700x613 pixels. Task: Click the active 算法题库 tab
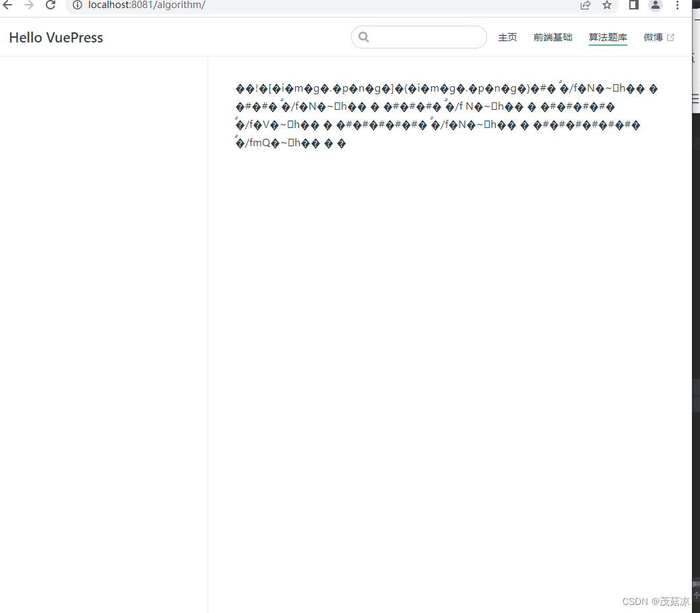coord(607,37)
